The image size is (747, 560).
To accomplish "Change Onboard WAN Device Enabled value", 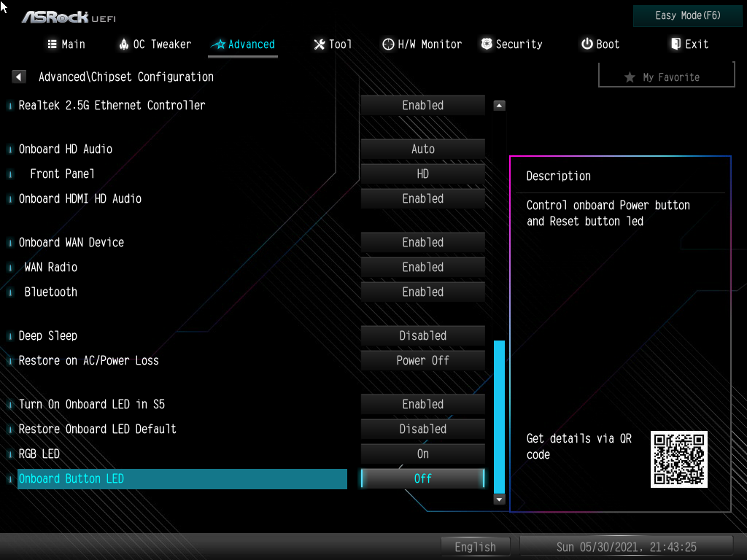I will tap(422, 242).
